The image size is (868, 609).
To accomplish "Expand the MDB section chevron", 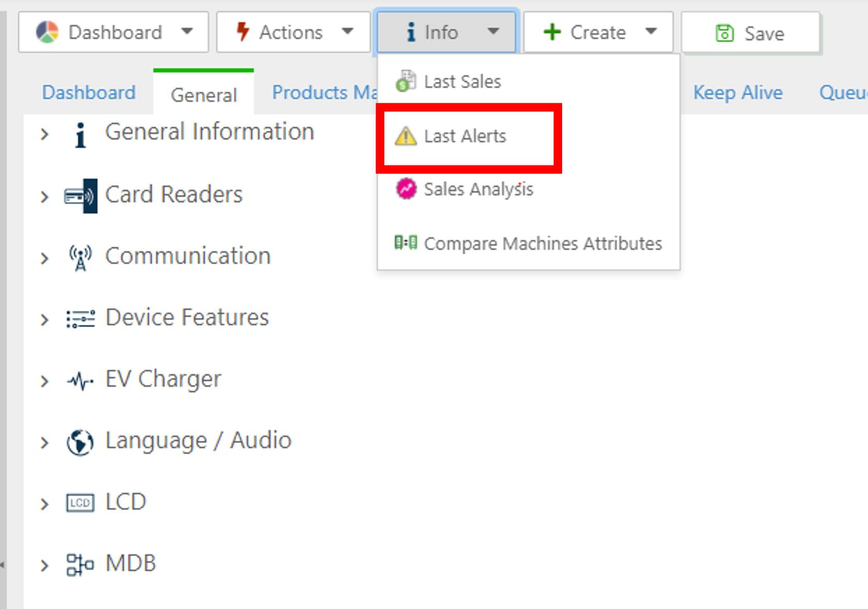I will [44, 566].
